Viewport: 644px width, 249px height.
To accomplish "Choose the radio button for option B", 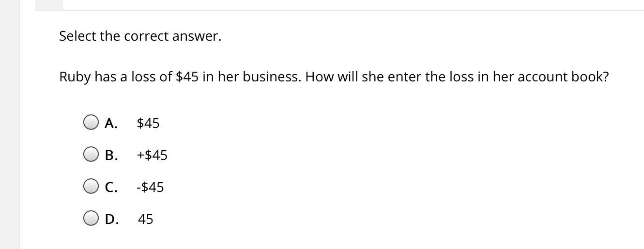I will (x=91, y=155).
